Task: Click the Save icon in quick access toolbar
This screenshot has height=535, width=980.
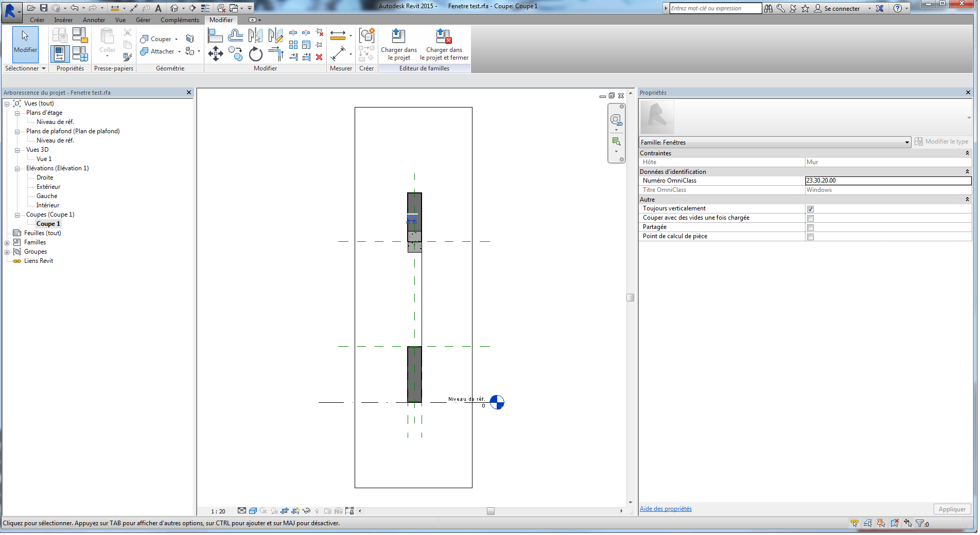Action: [44, 8]
